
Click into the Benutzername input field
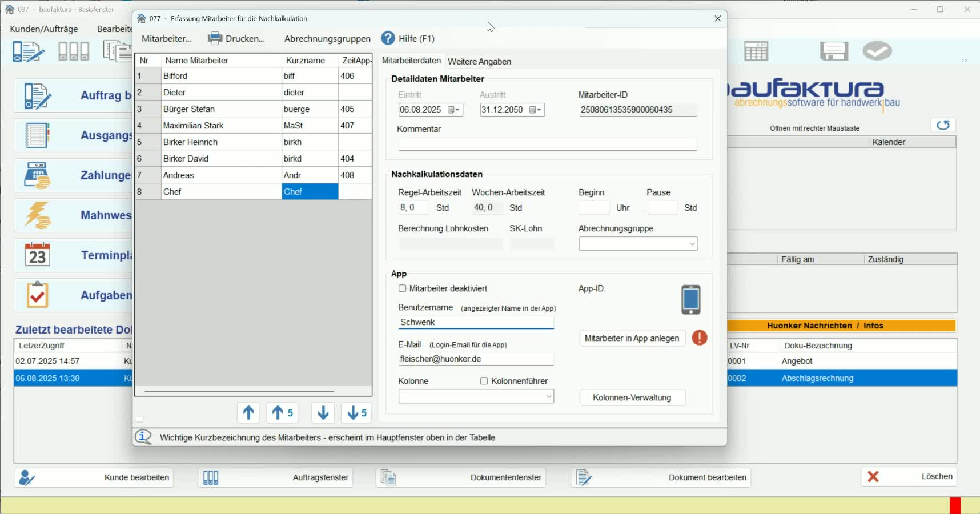click(x=476, y=322)
